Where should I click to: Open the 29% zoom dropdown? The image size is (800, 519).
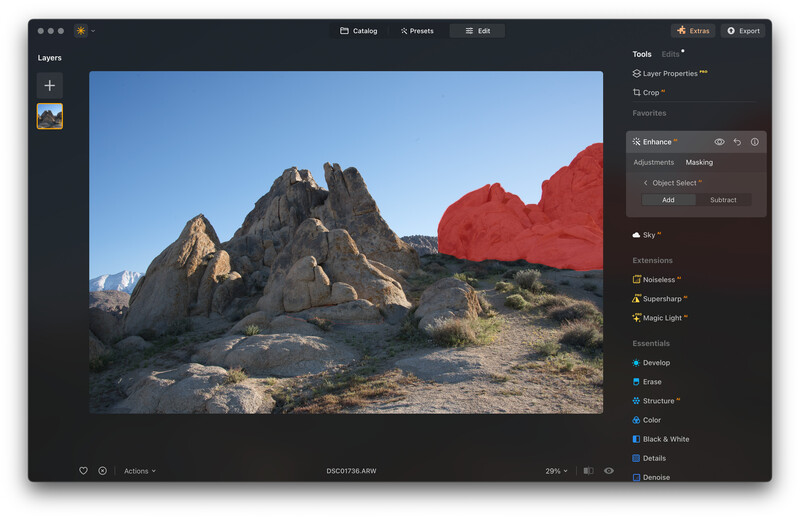tap(556, 471)
